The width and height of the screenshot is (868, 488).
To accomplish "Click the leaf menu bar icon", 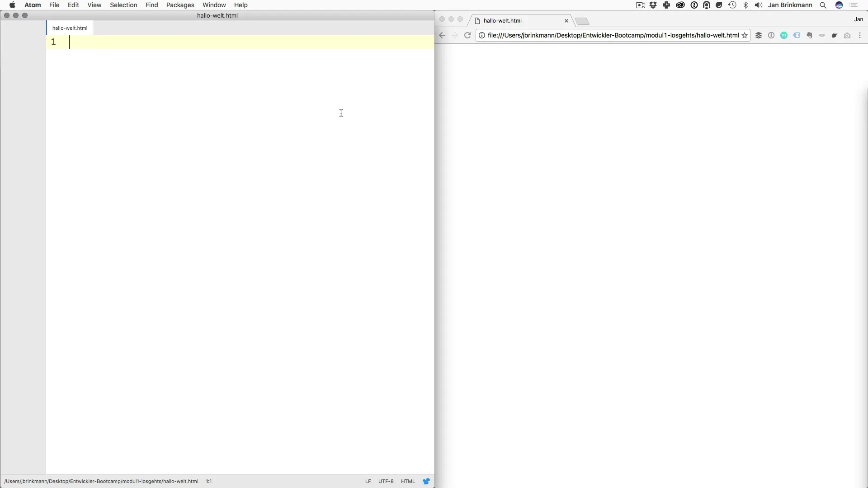I will click(719, 5).
